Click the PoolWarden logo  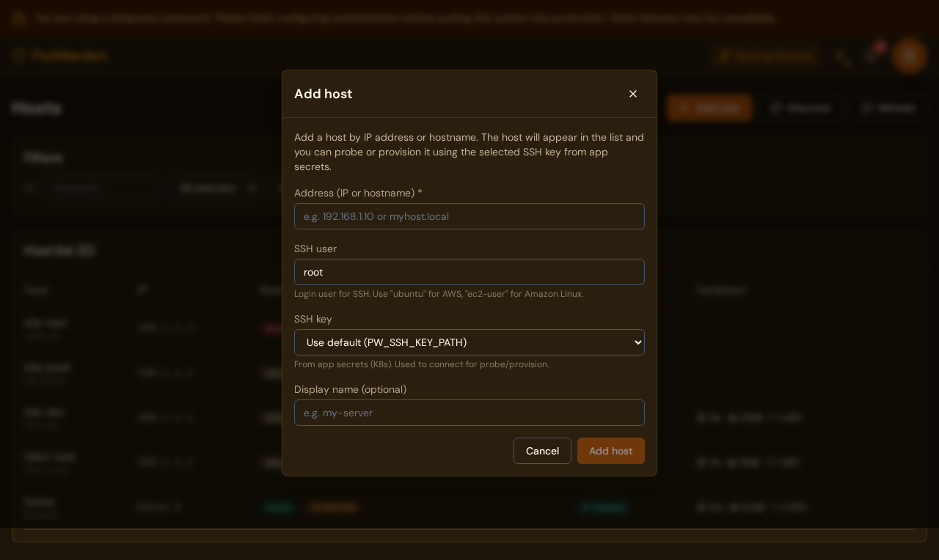pos(59,56)
